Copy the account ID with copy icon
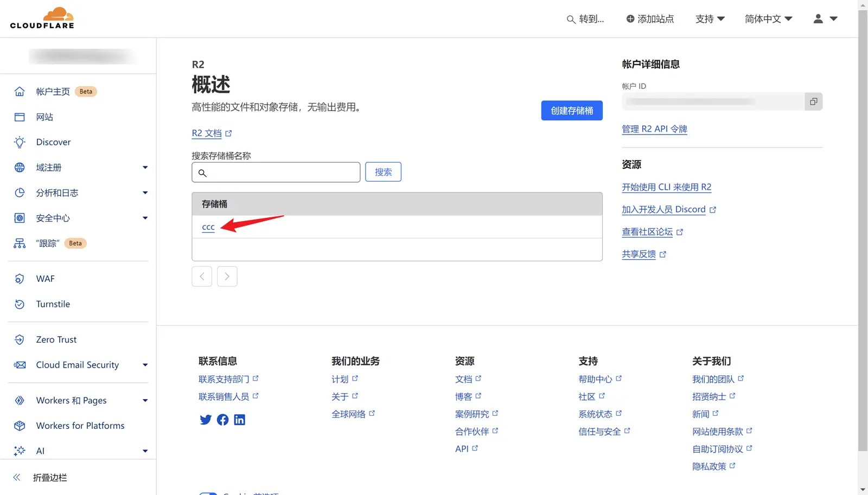 click(813, 101)
